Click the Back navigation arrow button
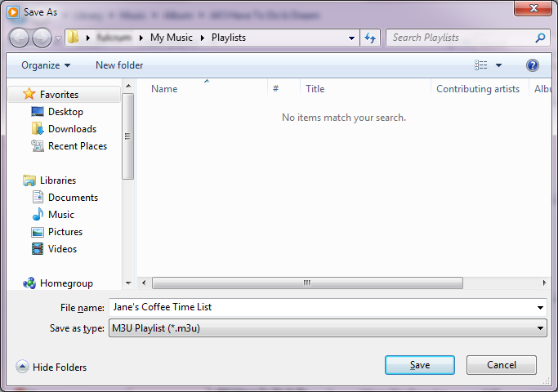The width and height of the screenshot is (558, 392). [19, 38]
